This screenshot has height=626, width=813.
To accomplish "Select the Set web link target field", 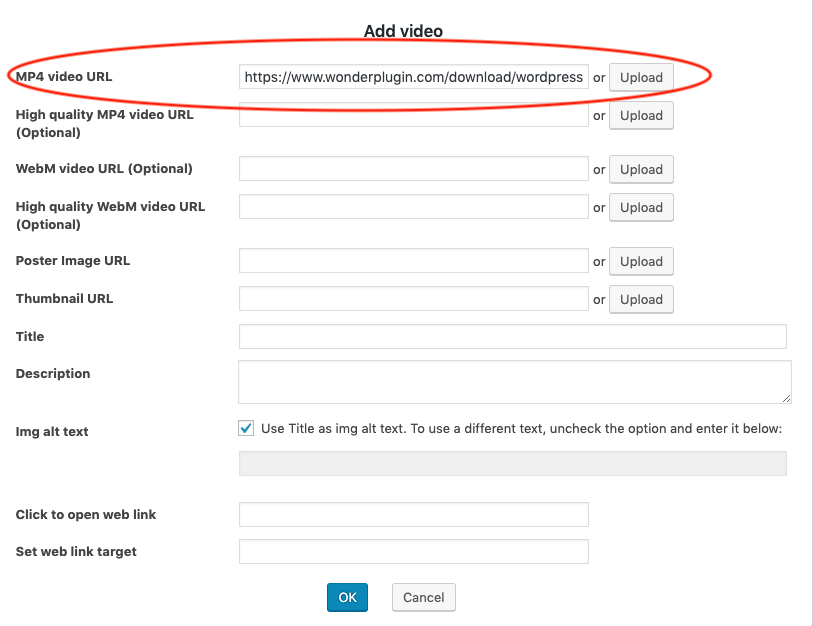I will point(413,552).
